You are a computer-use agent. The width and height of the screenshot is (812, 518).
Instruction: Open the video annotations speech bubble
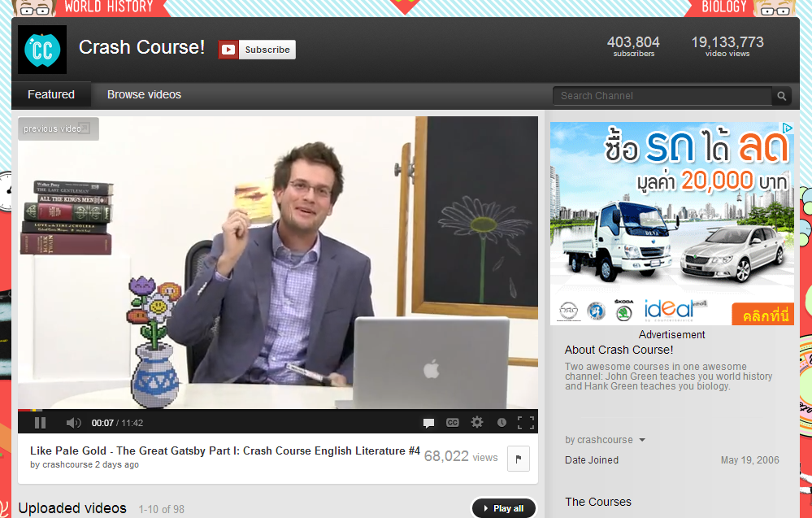[x=428, y=423]
